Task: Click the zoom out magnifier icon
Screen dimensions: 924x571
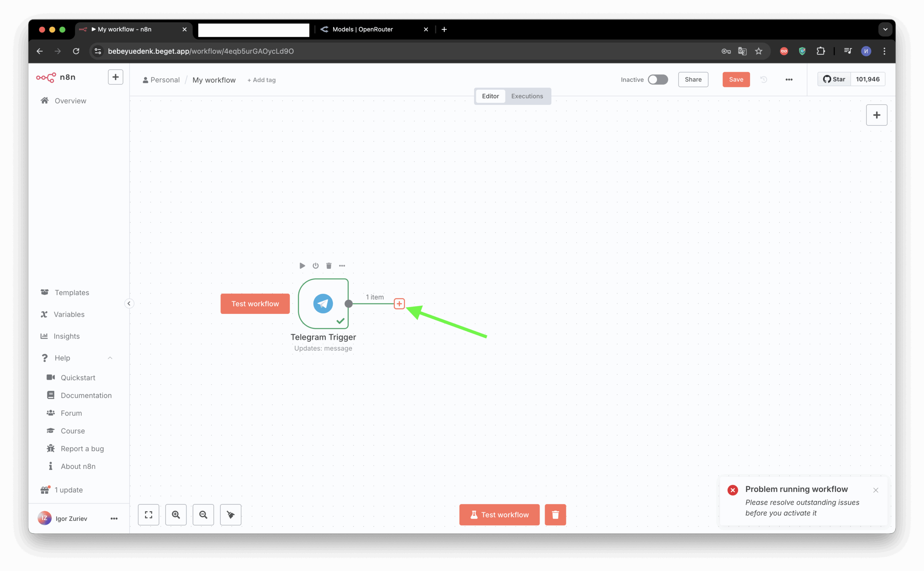Action: coord(203,514)
